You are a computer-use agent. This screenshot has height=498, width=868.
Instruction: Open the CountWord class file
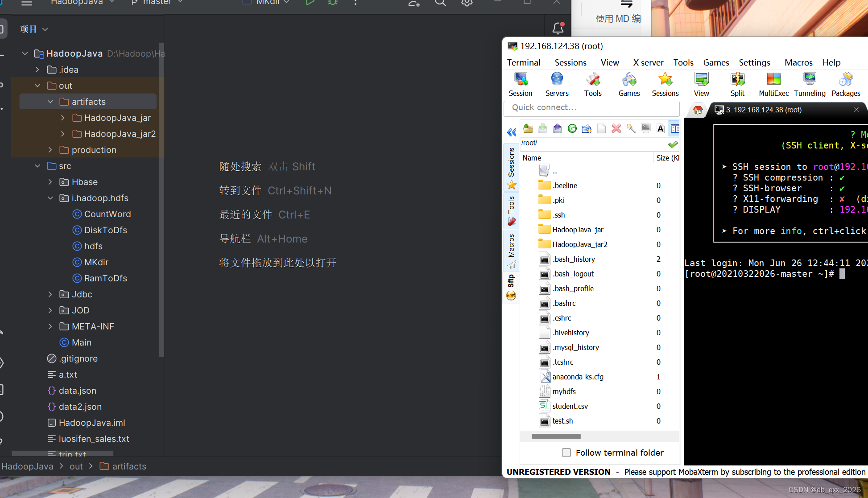(x=107, y=214)
